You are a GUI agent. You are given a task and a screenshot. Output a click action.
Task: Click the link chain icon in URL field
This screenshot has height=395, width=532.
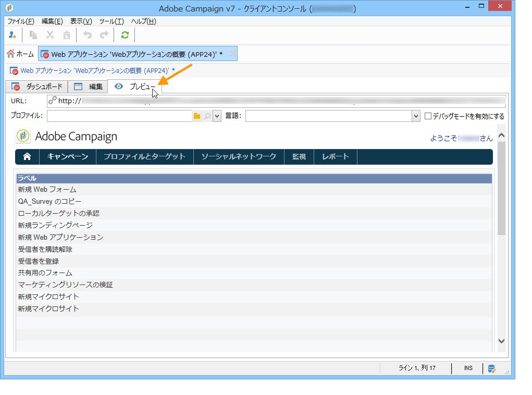pyautogui.click(x=52, y=101)
